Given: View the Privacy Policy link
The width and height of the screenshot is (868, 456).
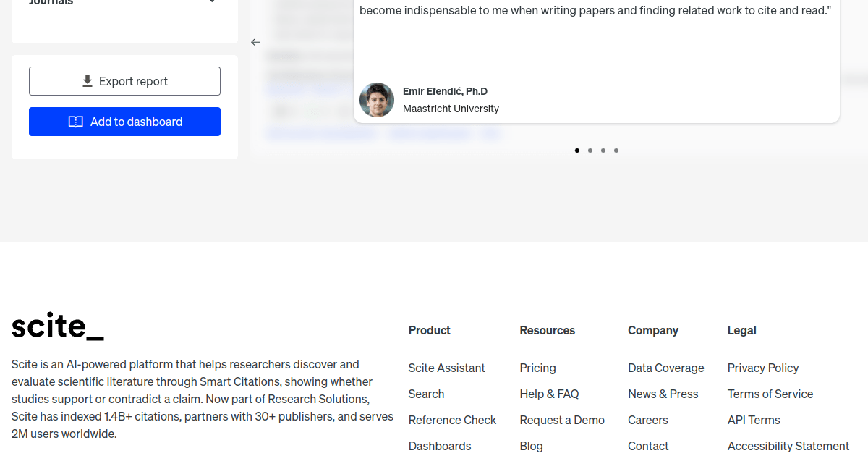Looking at the screenshot, I should pyautogui.click(x=763, y=368).
